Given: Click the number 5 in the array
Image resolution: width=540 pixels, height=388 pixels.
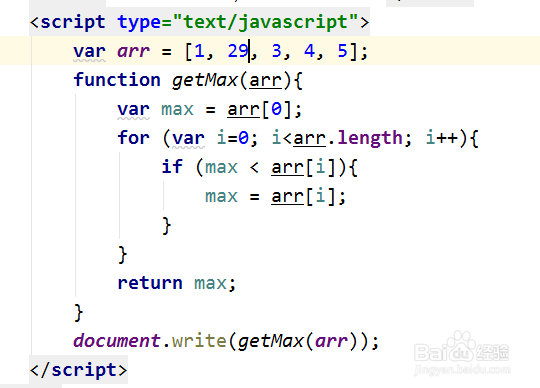Looking at the screenshot, I should pos(343,51).
